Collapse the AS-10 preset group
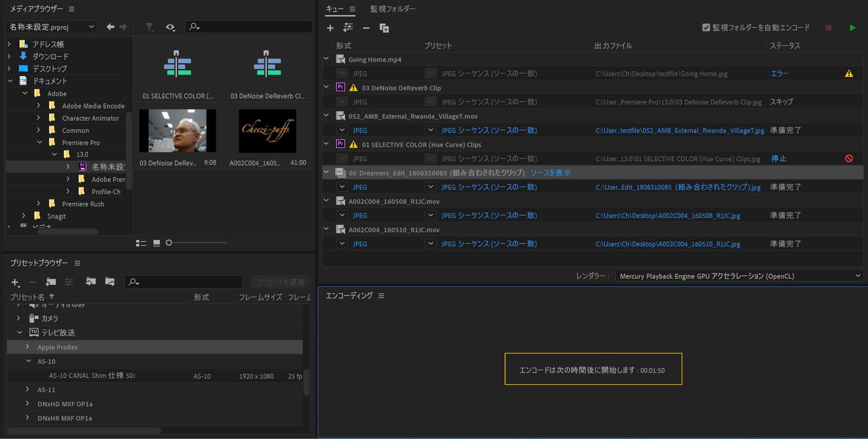The image size is (868, 439). pos(28,361)
